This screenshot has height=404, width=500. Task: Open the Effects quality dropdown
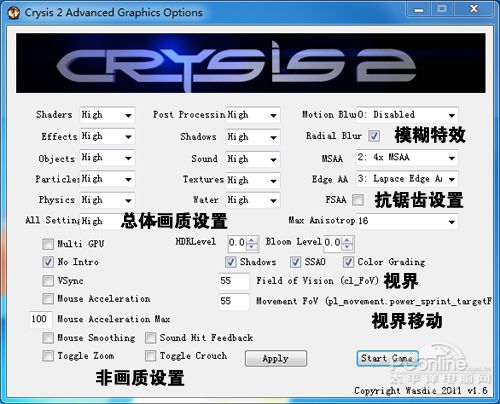107,136
